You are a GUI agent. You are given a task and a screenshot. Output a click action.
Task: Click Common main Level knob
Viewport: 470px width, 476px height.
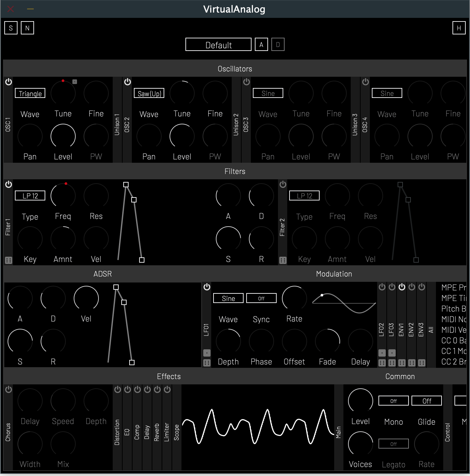(x=361, y=401)
